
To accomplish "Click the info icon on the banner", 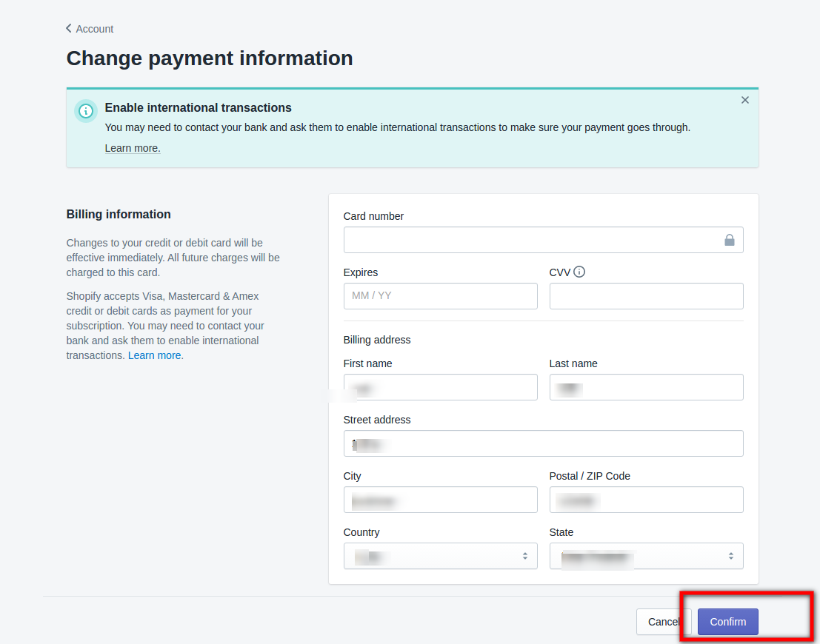I will (x=85, y=111).
